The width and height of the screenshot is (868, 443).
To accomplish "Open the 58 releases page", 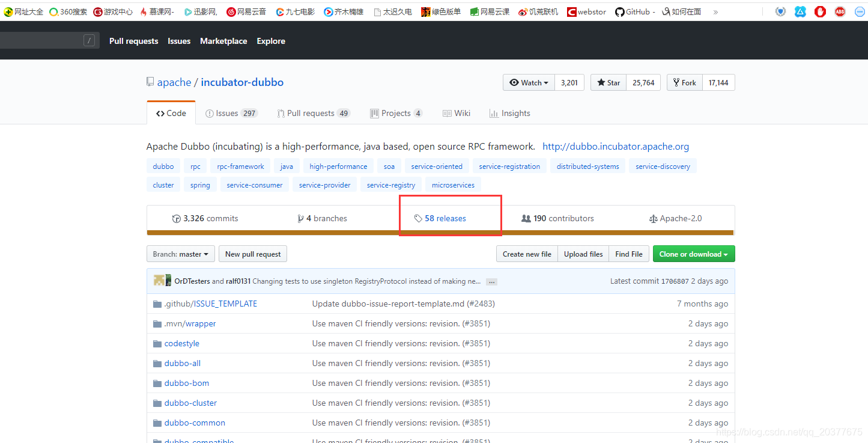I will 440,218.
